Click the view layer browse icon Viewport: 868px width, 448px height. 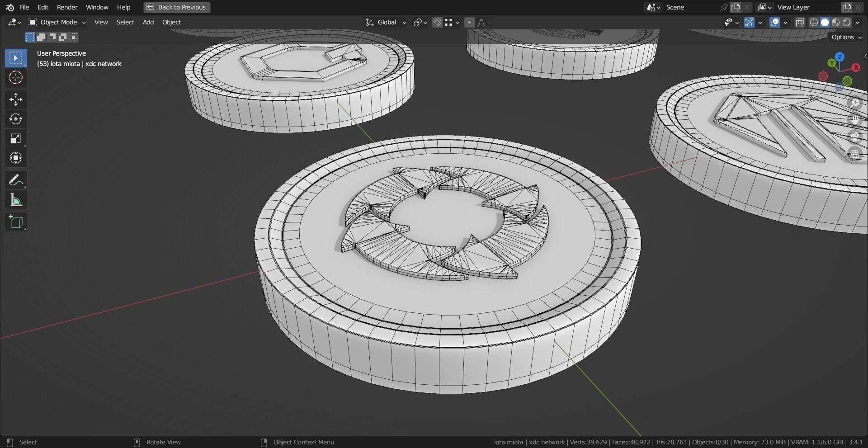pos(764,7)
